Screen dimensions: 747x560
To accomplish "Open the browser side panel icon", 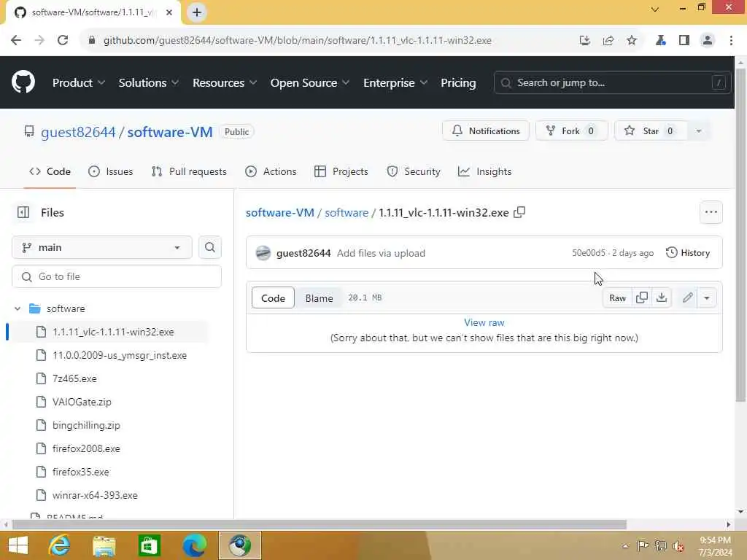I will click(684, 41).
